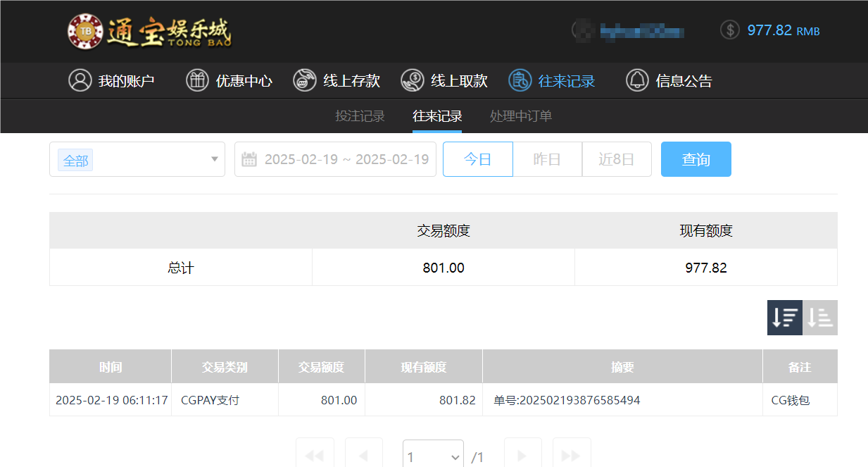Open 处理中订单 tab
The image size is (868, 467).
520,116
